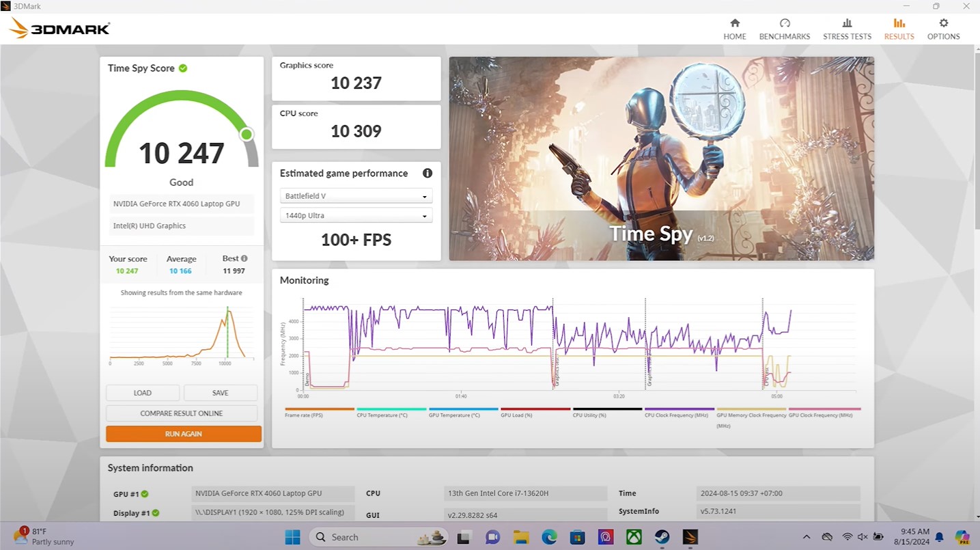Show hidden tray icons chevron
The width and height of the screenshot is (980, 550).
[x=806, y=537]
